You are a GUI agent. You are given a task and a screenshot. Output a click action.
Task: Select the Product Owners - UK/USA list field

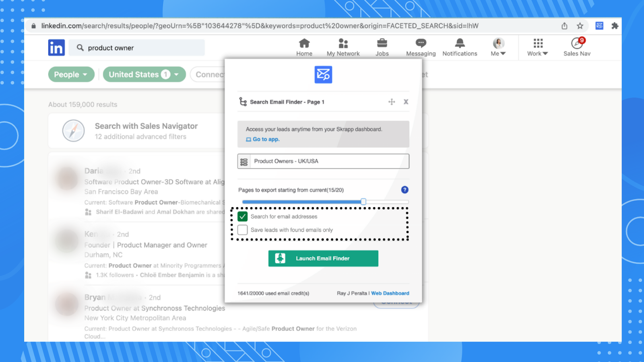(323, 161)
